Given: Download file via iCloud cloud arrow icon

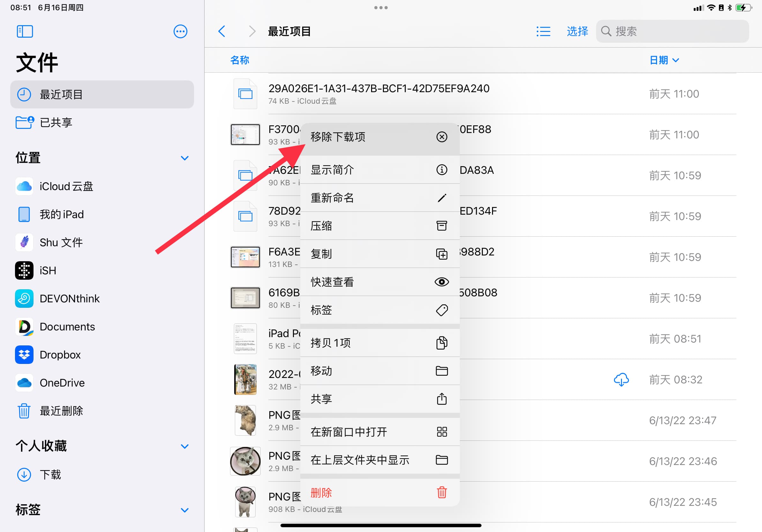Looking at the screenshot, I should coord(621,380).
